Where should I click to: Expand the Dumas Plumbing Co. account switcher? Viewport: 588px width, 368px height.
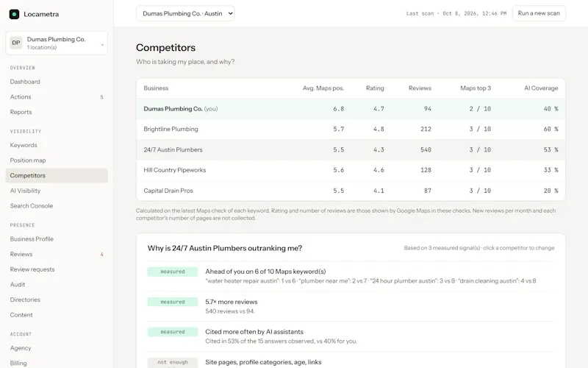(57, 43)
